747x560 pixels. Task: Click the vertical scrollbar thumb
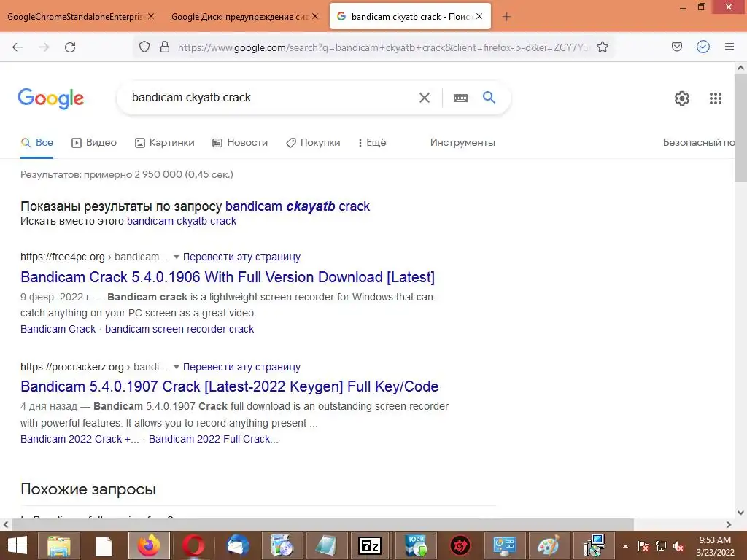click(x=740, y=128)
